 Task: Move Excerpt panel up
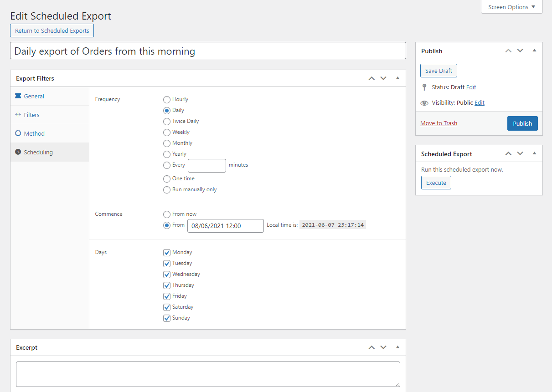pos(371,347)
